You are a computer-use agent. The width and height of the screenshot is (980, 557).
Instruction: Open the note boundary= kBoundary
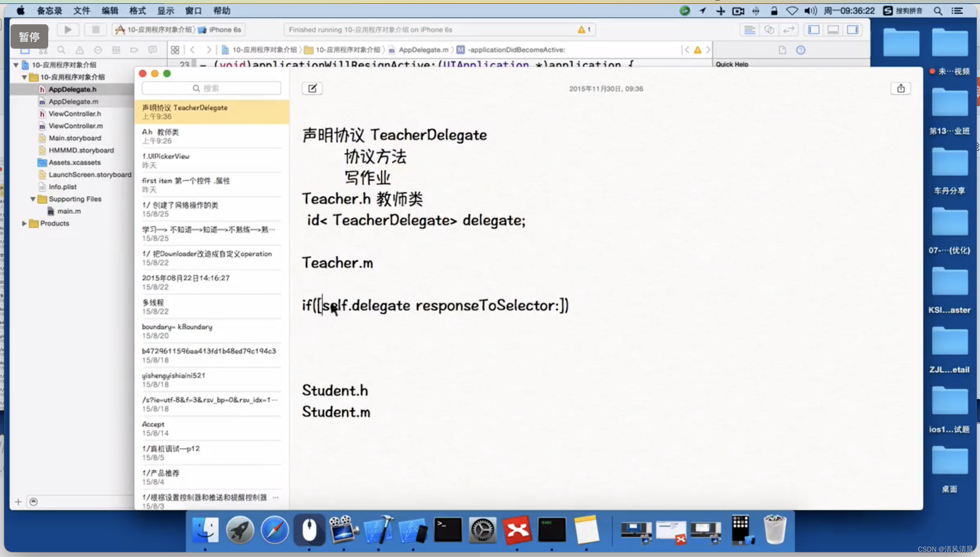pos(212,331)
